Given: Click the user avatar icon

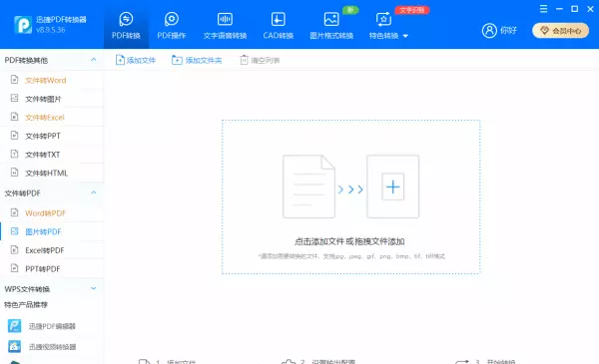Looking at the screenshot, I should pyautogui.click(x=489, y=31).
